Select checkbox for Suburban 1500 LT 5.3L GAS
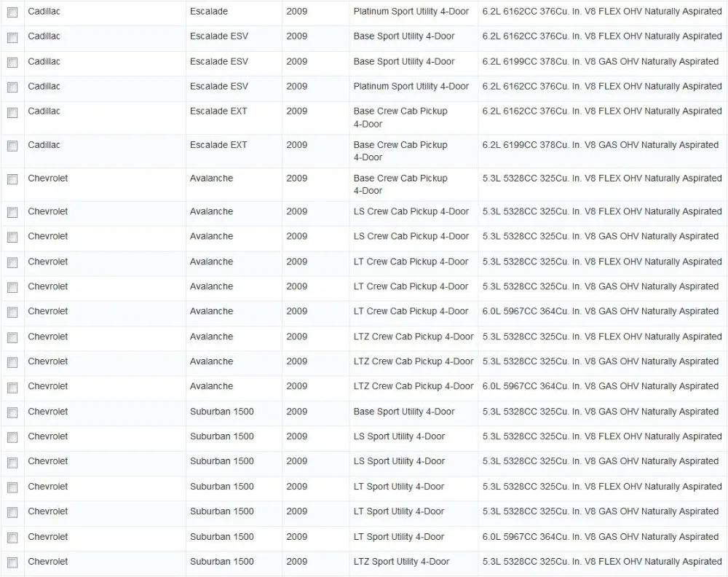The width and height of the screenshot is (728, 577). click(12, 512)
